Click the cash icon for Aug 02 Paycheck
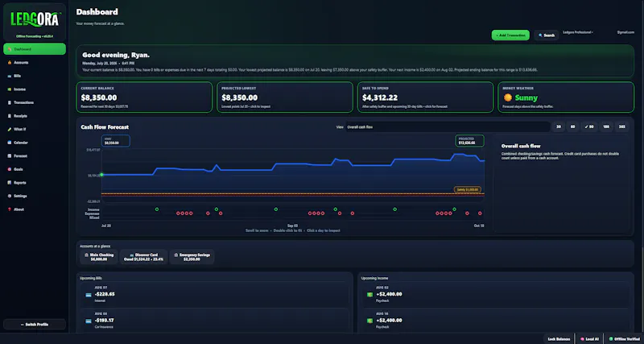 (x=369, y=295)
